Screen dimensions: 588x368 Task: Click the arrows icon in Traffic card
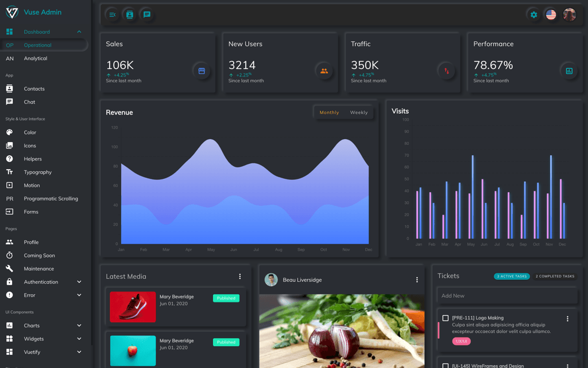pyautogui.click(x=447, y=71)
